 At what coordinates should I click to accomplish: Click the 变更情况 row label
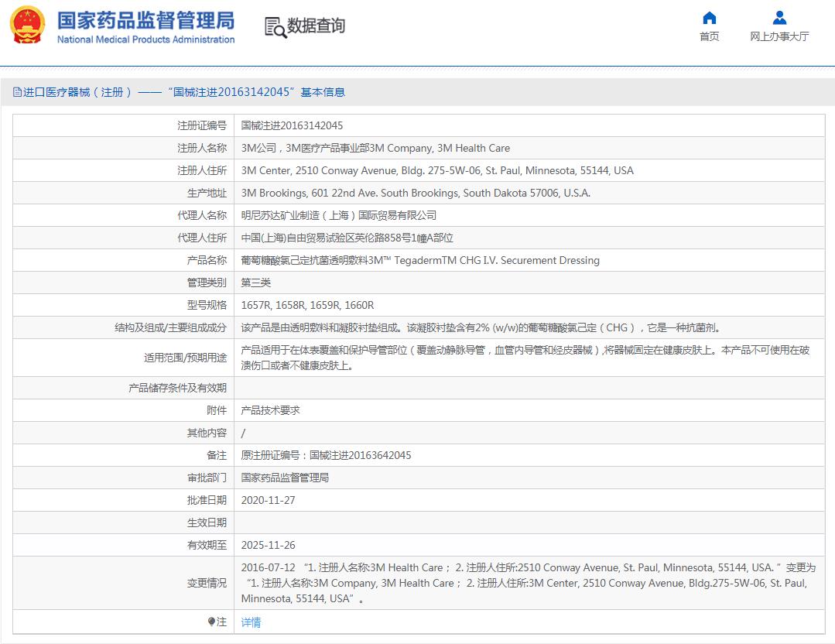click(207, 583)
